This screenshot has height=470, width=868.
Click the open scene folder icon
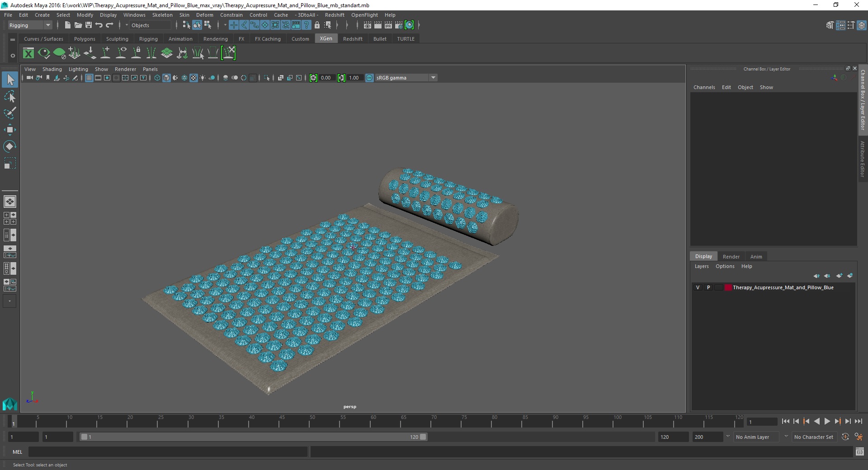point(78,25)
